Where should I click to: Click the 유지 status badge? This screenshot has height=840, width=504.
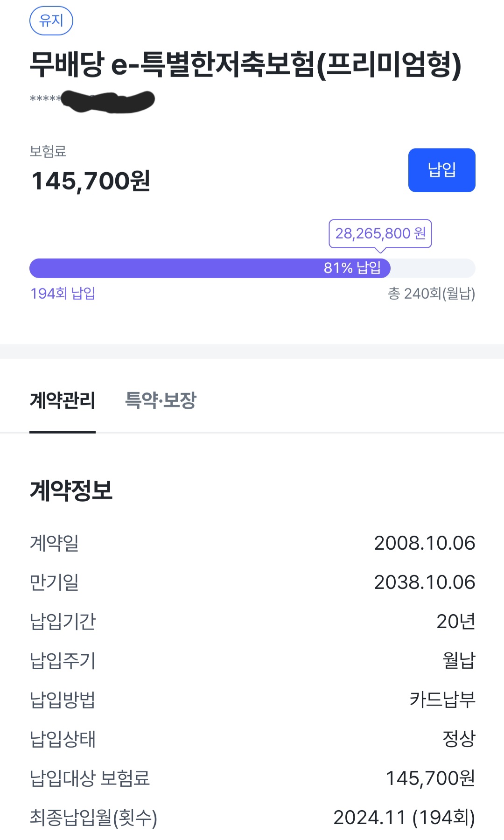pyautogui.click(x=51, y=21)
